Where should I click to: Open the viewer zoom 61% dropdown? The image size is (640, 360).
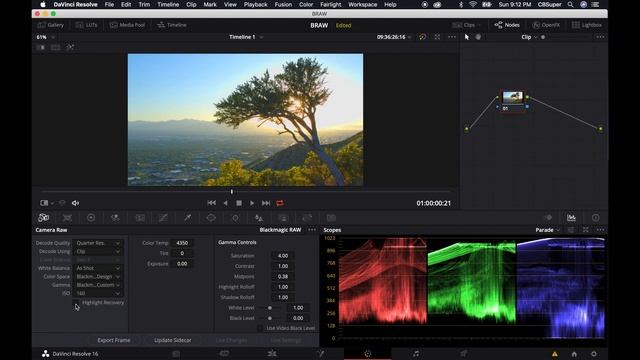46,37
